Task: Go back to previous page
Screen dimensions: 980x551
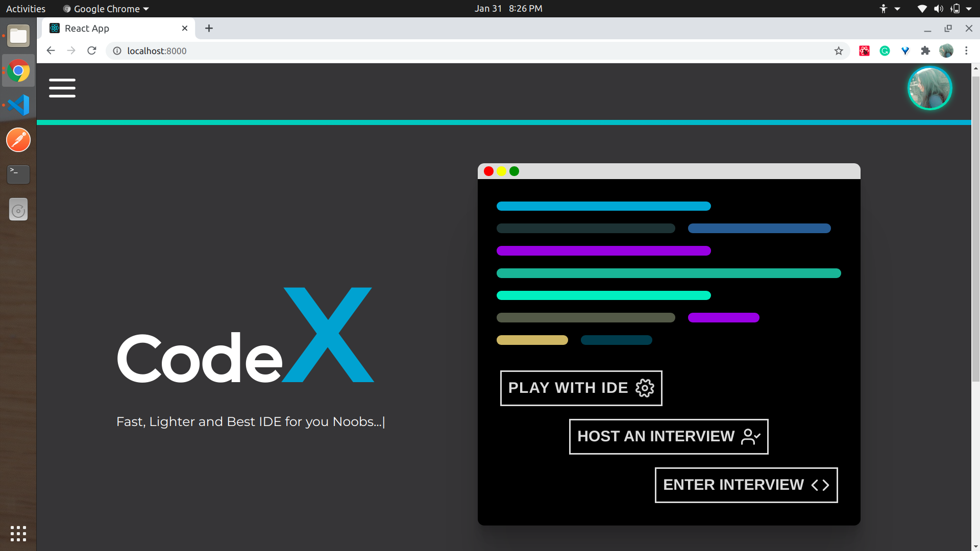Action: pyautogui.click(x=51, y=51)
